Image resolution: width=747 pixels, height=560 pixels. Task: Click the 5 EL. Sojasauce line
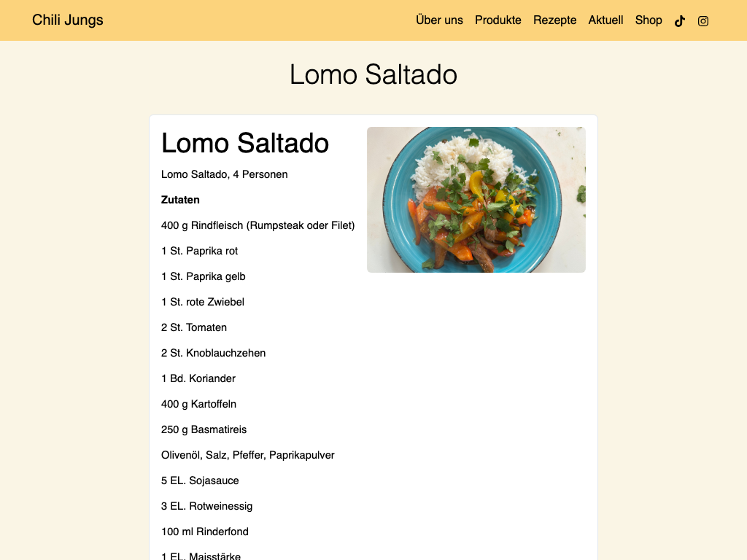pyautogui.click(x=200, y=481)
